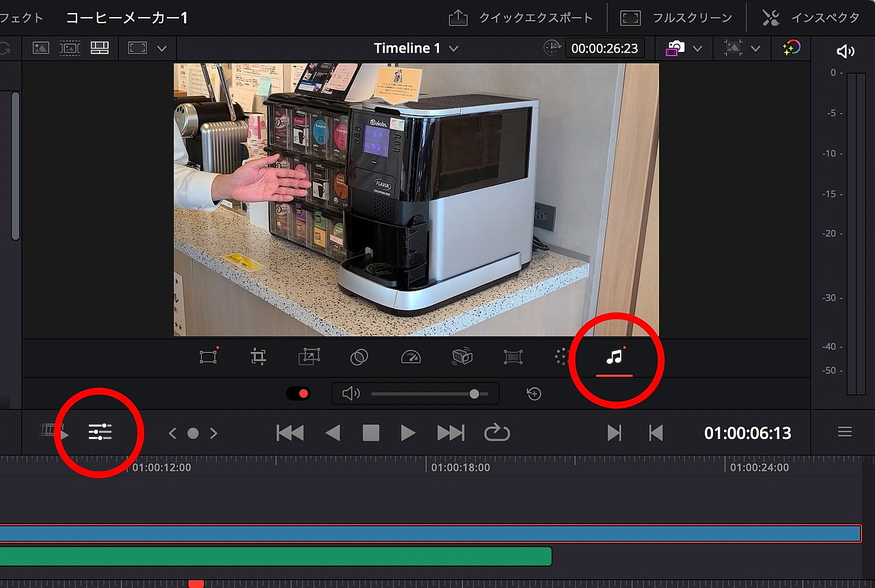Open the viewer mode chevron dropdown
The image size is (875, 588).
click(162, 48)
